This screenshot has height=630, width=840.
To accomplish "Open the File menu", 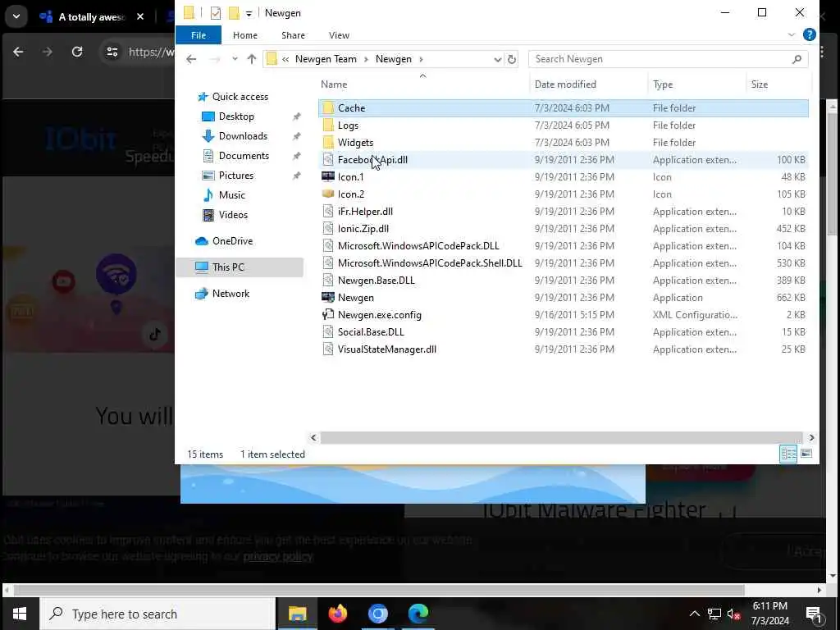I will (x=199, y=34).
